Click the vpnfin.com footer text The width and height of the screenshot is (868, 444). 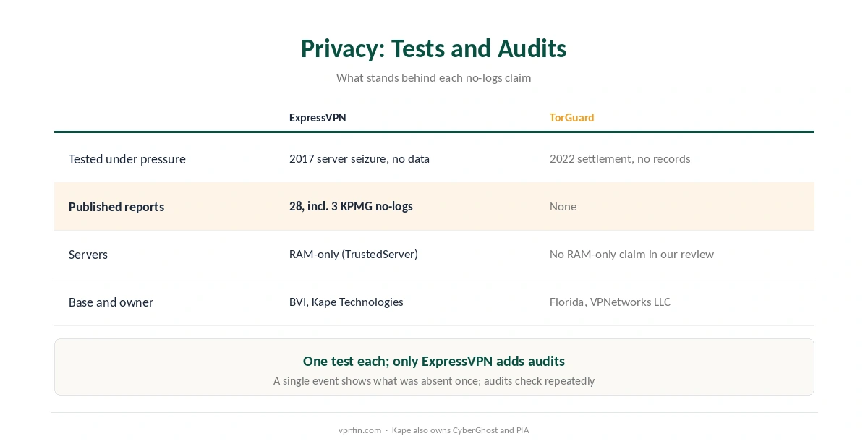(x=359, y=430)
